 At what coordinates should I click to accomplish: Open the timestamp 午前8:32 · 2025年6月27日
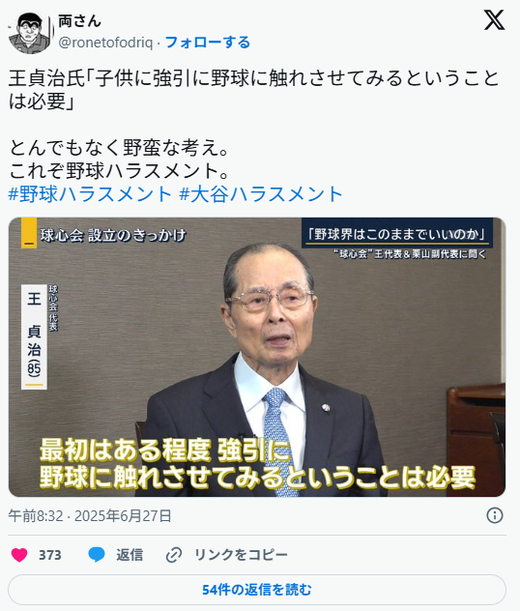90,516
